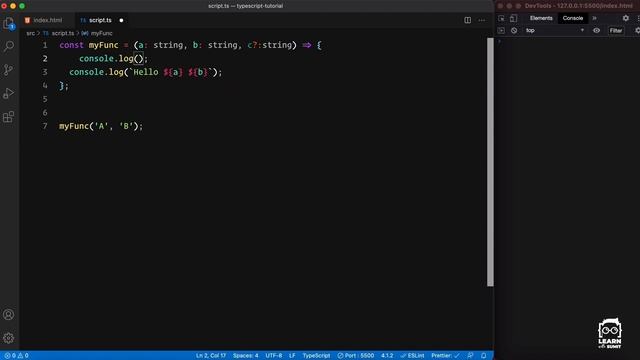Open Console settings gear in DevTools

637,31
